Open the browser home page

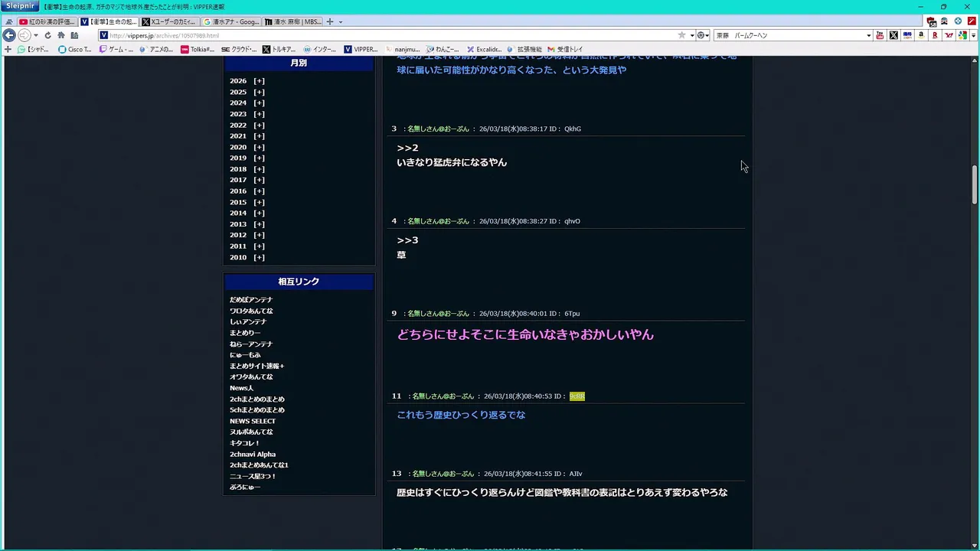click(61, 35)
